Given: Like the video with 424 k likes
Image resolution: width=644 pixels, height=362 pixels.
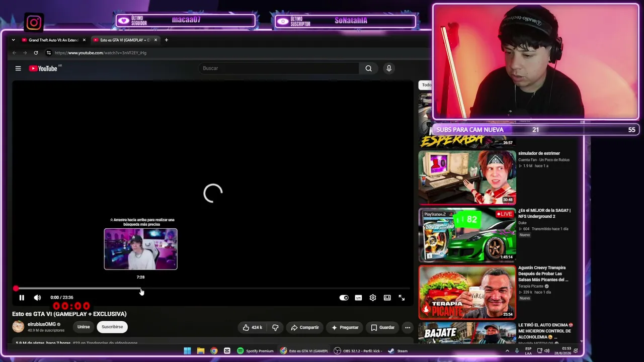Looking at the screenshot, I should pyautogui.click(x=252, y=327).
